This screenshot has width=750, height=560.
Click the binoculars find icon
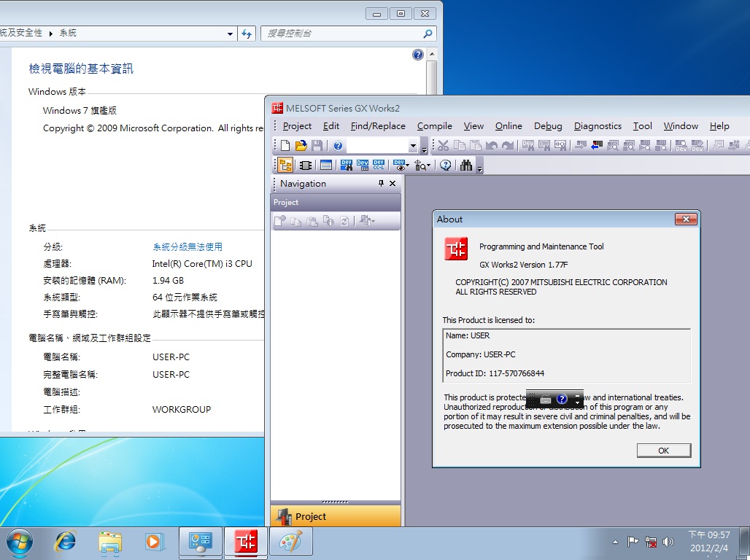tap(466, 166)
